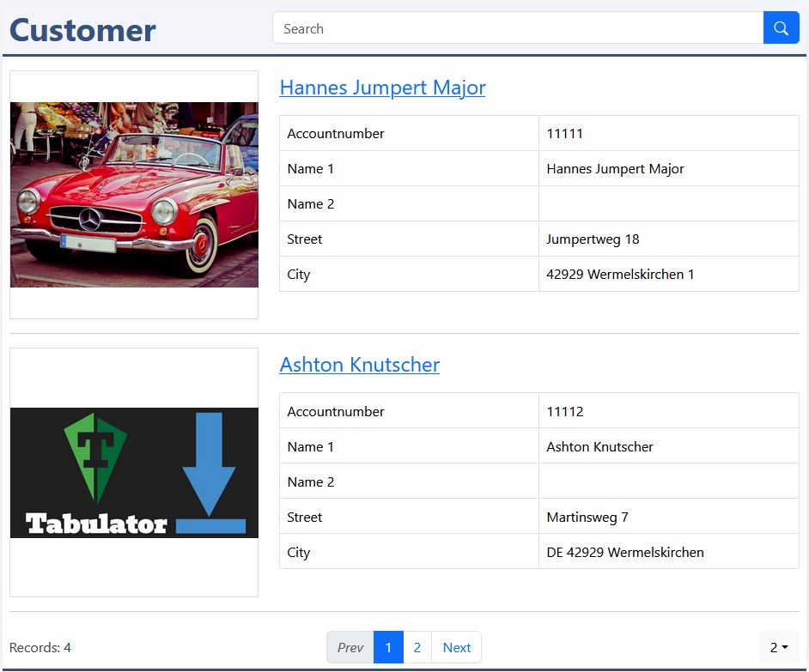Select the Martinsweg 7 street cell
Viewport: 809px width, 672px height.
tap(667, 518)
